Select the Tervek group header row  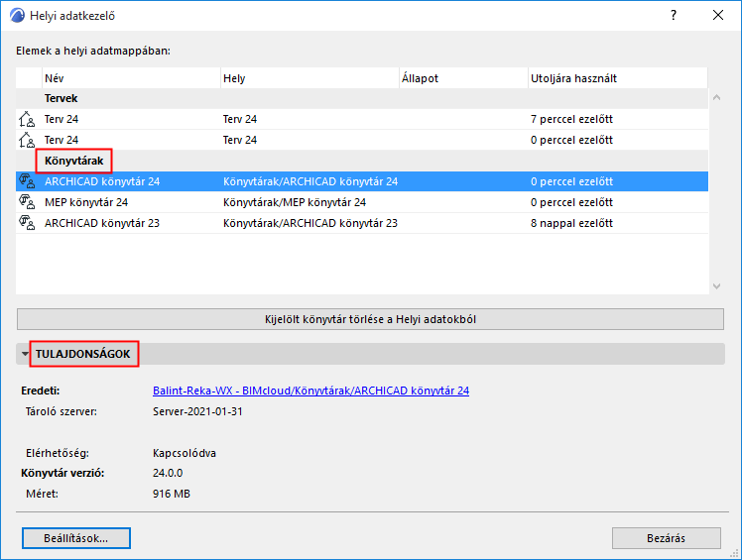point(362,98)
